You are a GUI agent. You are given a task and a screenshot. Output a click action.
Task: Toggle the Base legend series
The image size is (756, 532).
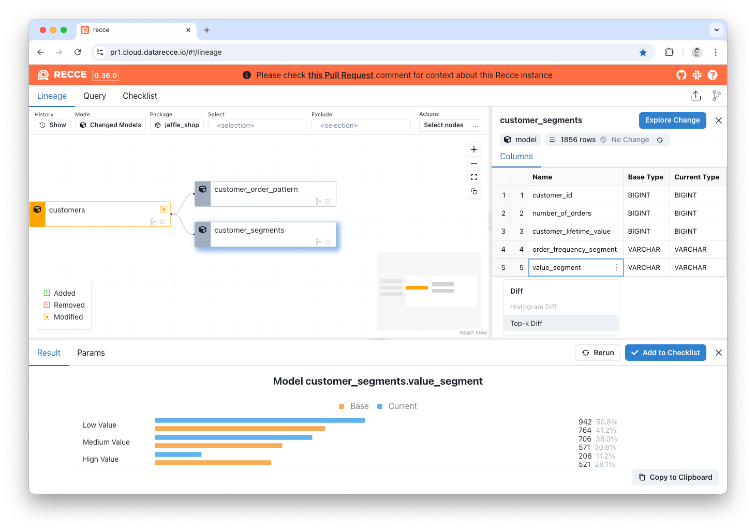pyautogui.click(x=354, y=406)
